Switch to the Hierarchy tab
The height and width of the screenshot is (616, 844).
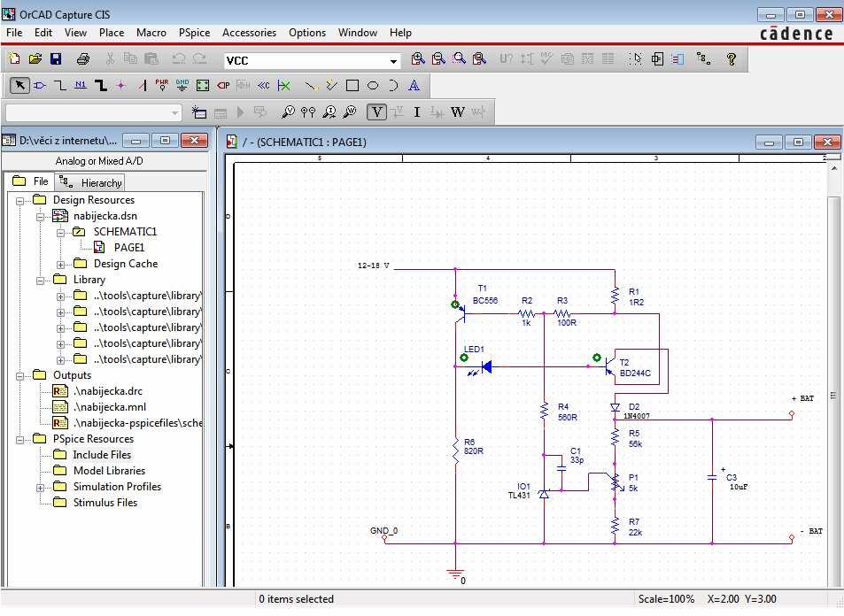90,182
